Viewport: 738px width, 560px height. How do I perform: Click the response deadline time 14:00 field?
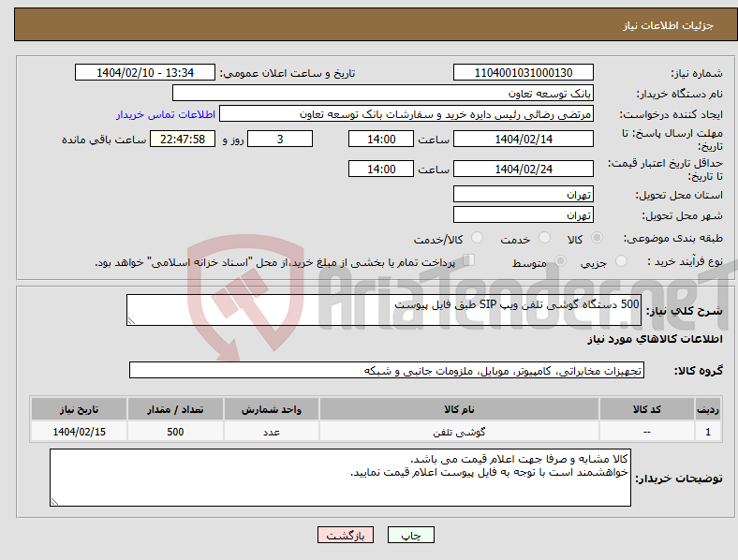(x=381, y=139)
